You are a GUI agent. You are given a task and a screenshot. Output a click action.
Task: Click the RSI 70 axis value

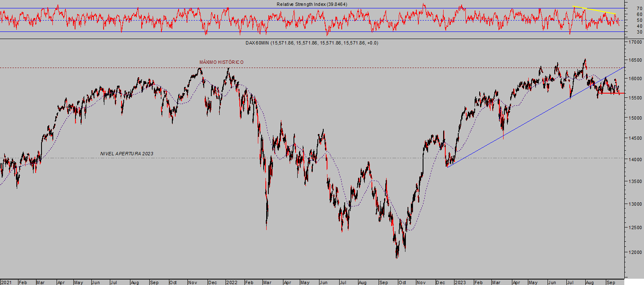[639, 8]
